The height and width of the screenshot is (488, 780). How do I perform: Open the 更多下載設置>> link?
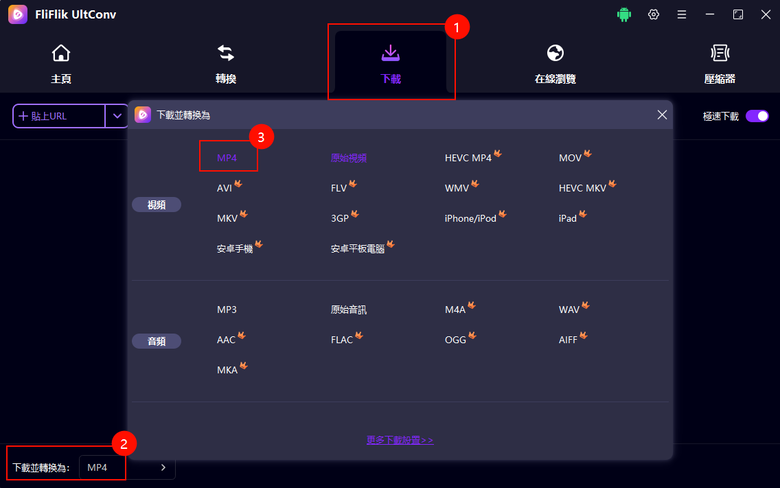point(400,440)
